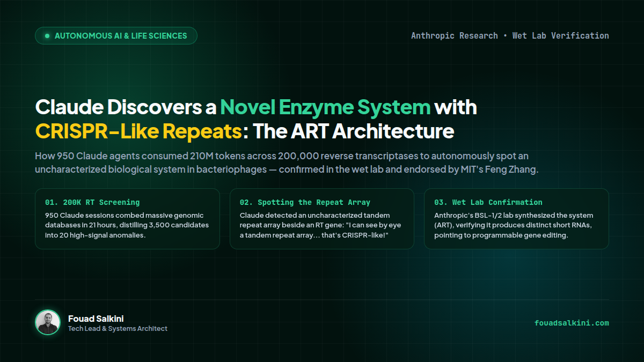
Task: Open the fouadsalkini.com link
Action: (572, 323)
